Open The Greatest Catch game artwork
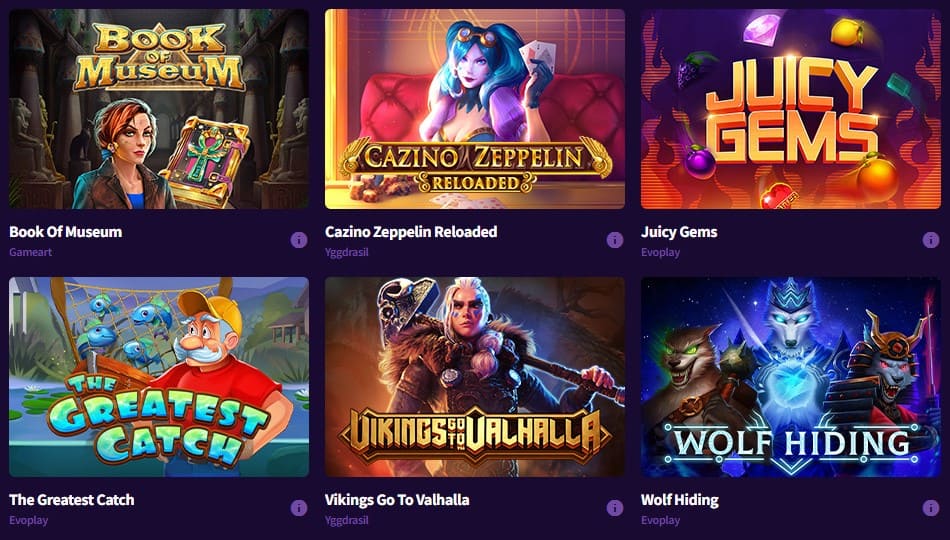950x540 pixels. pos(159,377)
